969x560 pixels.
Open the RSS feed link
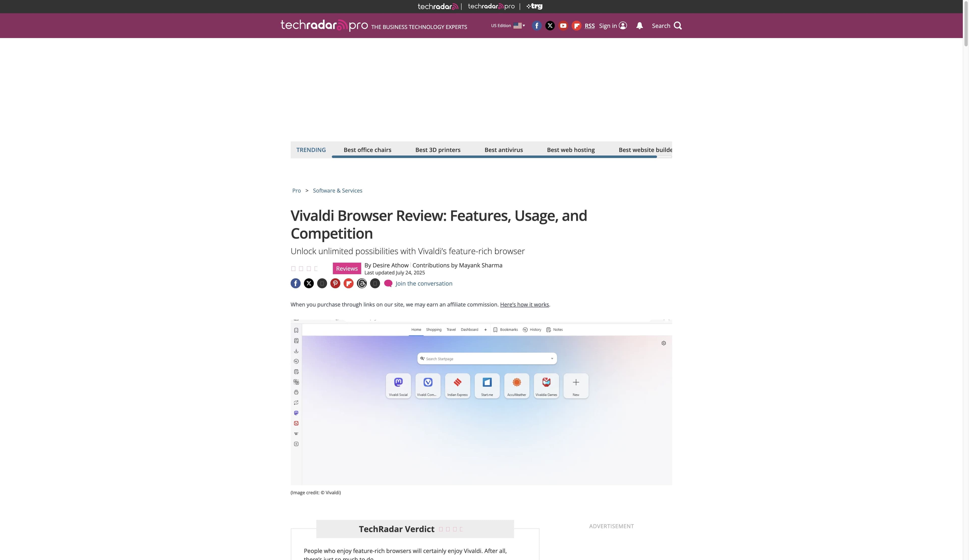[x=589, y=26]
